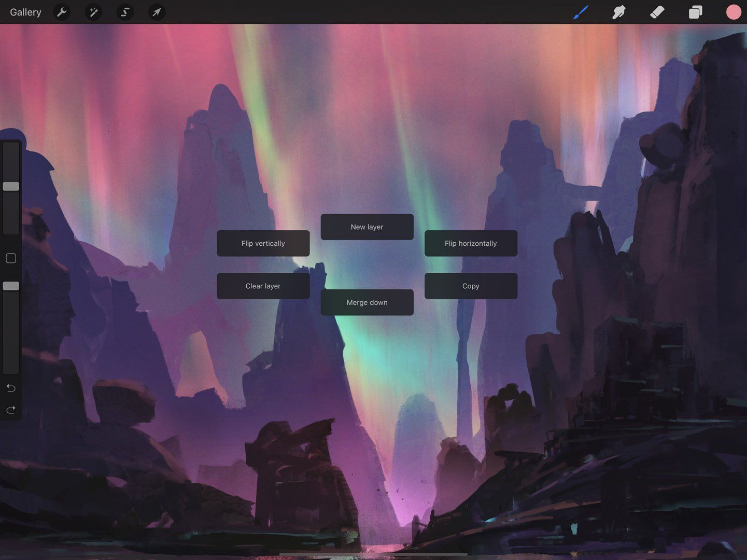
Task: Activate the Transform arrow tool
Action: point(157,12)
